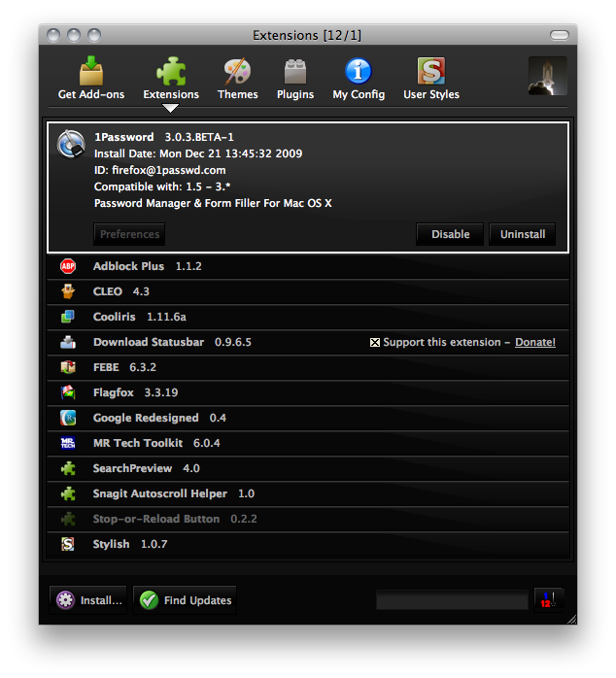
Task: Click the space shuttle theme thumbnail
Action: tap(548, 76)
